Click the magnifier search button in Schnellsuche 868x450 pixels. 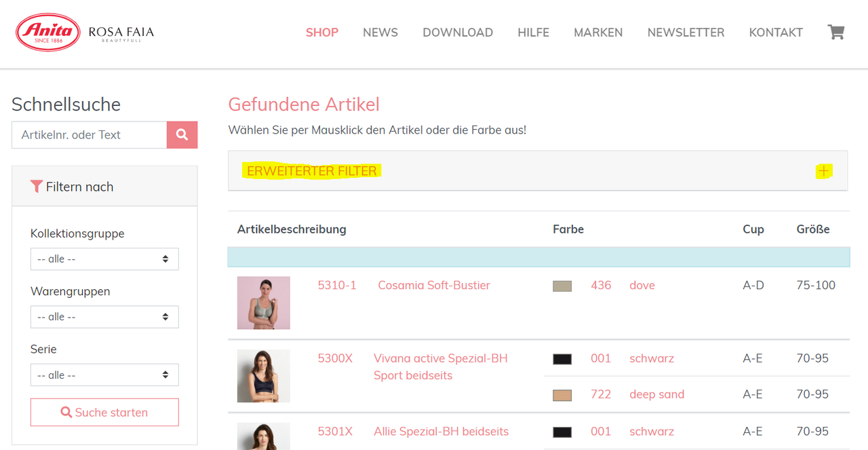[182, 135]
